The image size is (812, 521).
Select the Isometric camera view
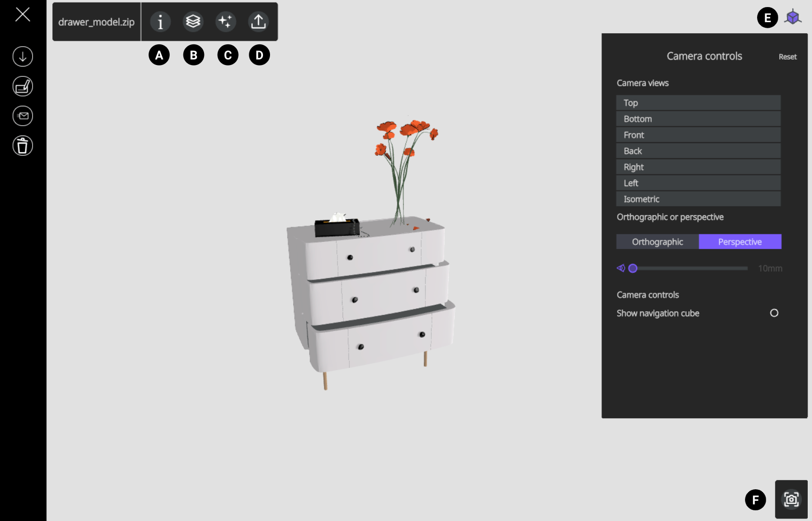point(698,199)
